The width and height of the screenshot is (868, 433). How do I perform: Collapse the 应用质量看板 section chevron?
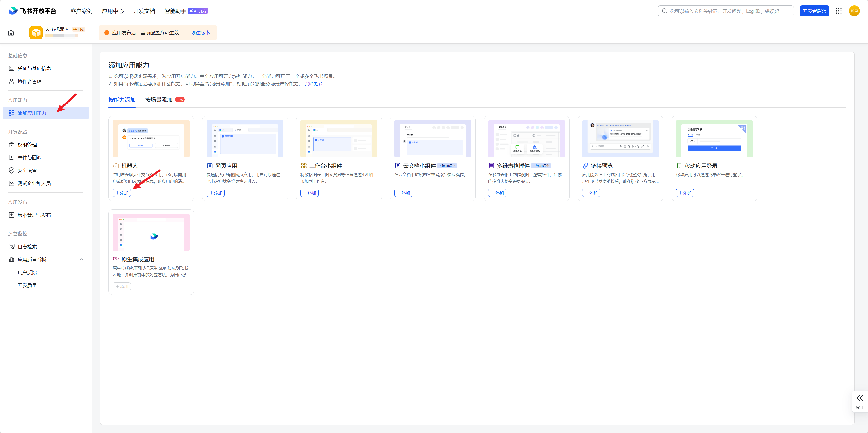click(81, 260)
